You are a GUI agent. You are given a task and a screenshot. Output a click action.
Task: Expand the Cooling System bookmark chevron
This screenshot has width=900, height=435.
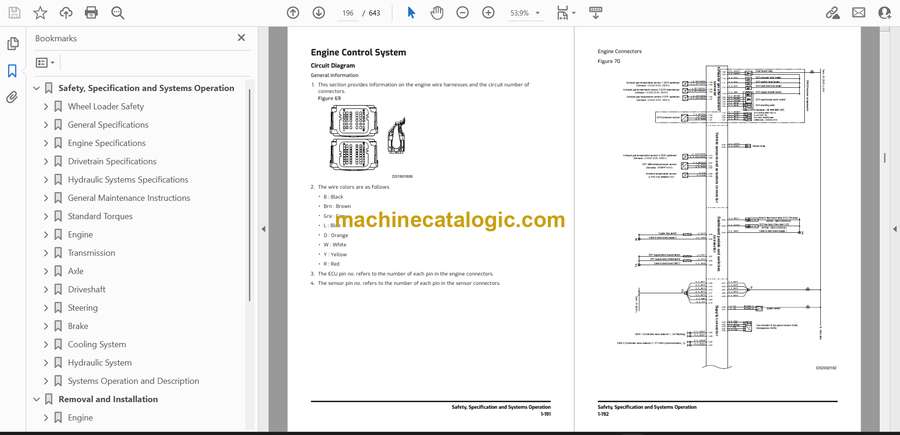point(46,344)
